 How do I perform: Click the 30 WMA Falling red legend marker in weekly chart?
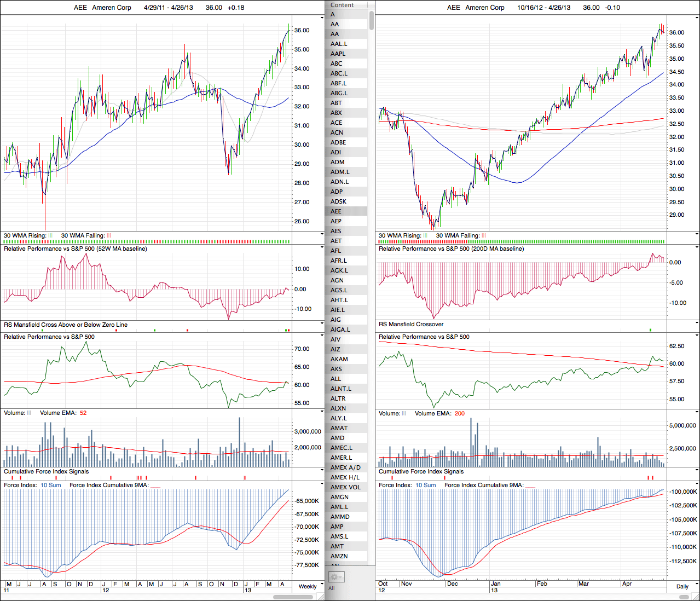[x=108, y=236]
